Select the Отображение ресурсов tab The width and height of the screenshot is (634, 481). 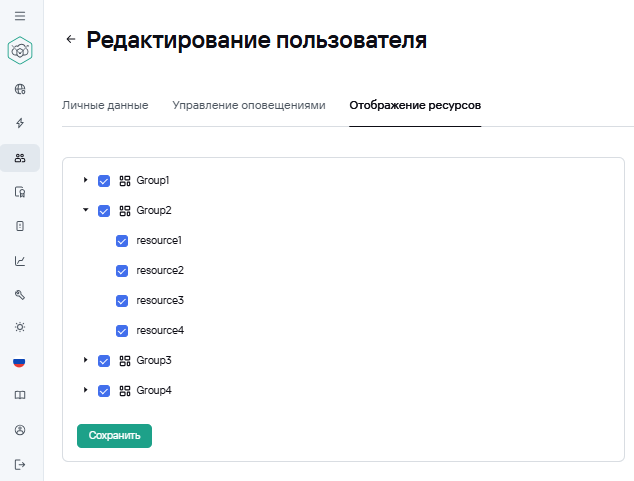[415, 105]
